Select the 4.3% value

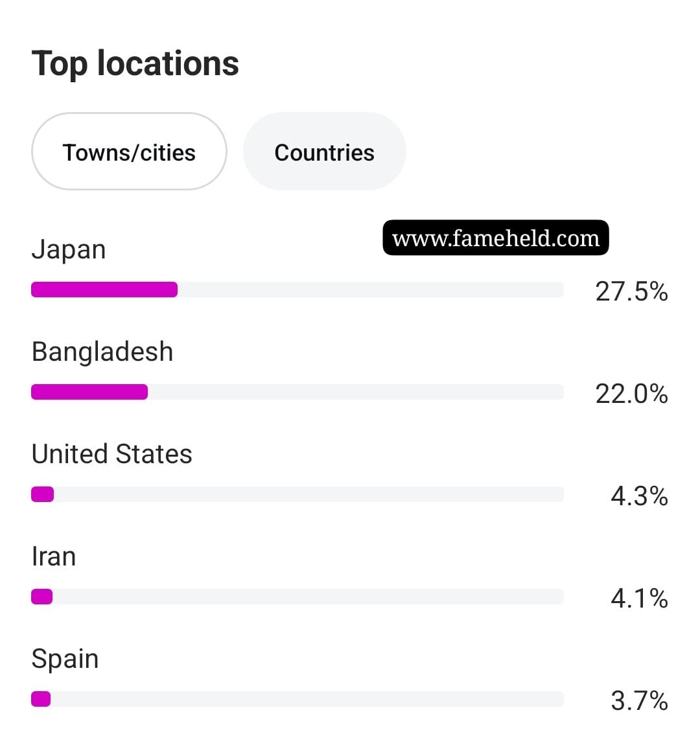click(x=639, y=496)
